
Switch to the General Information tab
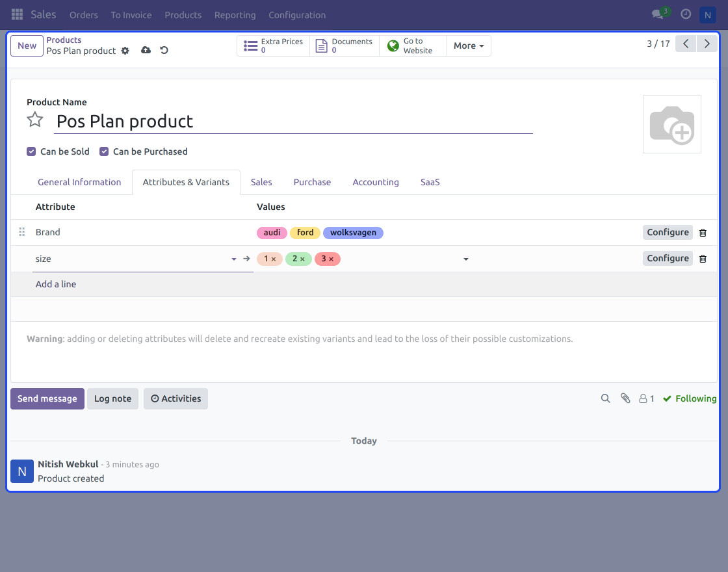[79, 182]
